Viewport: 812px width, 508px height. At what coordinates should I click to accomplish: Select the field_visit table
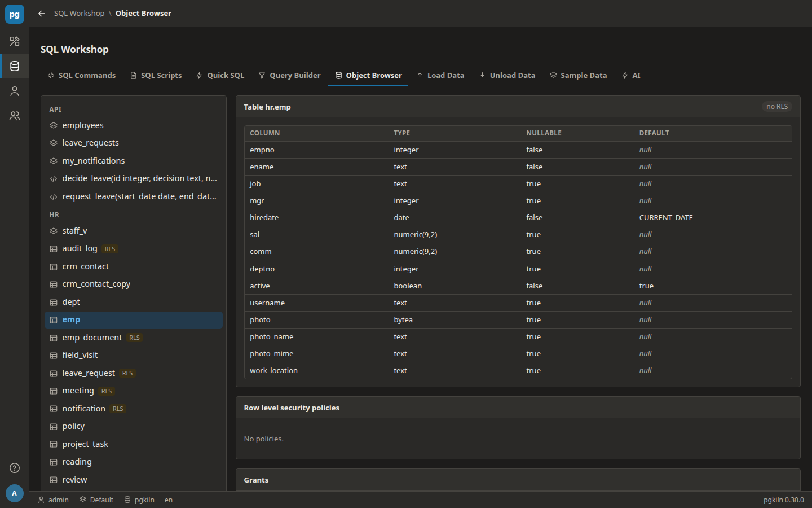click(x=134, y=355)
